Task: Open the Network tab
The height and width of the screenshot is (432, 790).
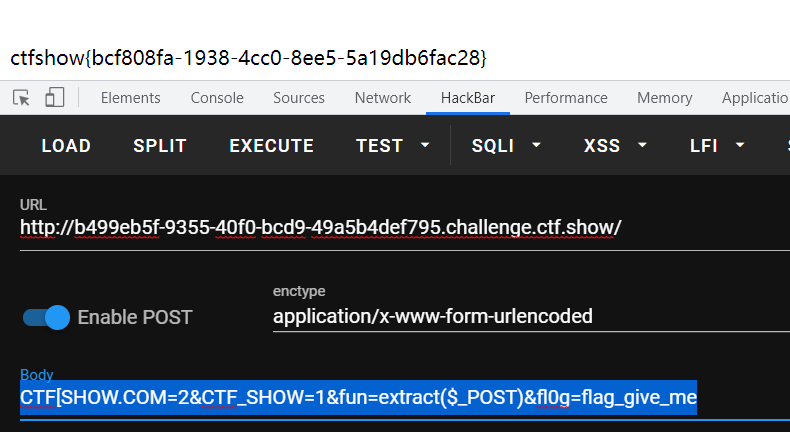Action: point(382,98)
